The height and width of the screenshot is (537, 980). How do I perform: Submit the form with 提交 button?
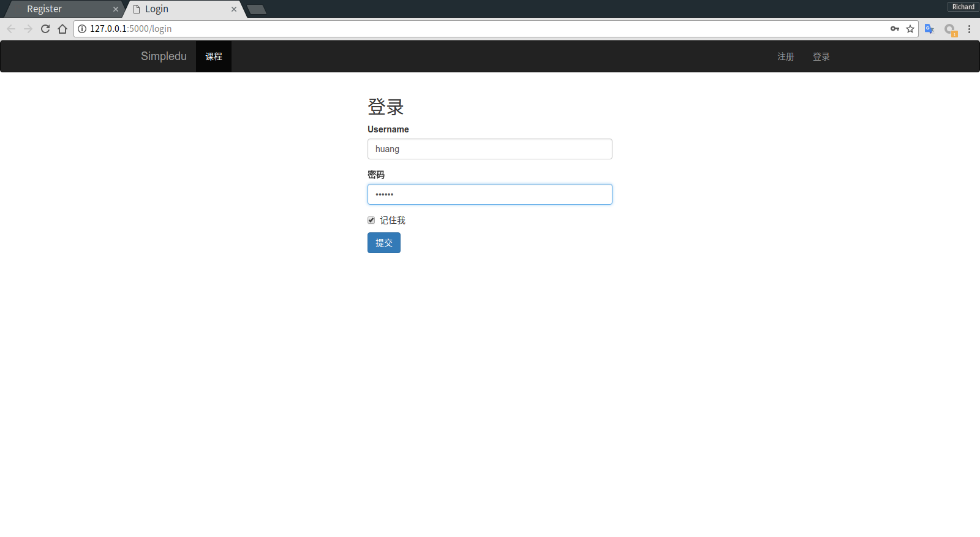pyautogui.click(x=384, y=243)
